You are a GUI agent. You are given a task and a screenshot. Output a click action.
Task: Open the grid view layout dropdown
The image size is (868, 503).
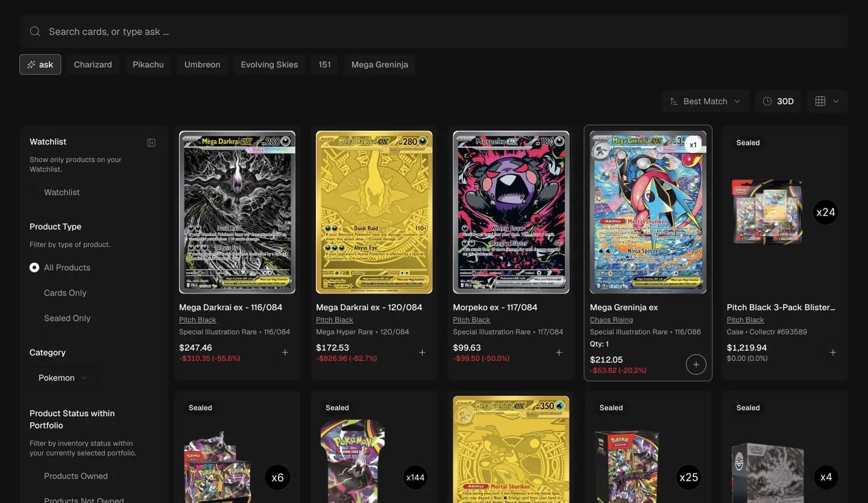pos(827,101)
